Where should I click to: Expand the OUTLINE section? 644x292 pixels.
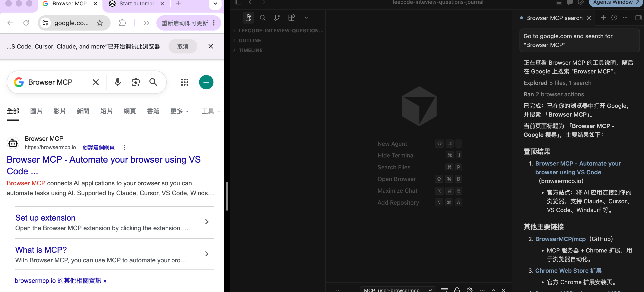click(x=278, y=40)
